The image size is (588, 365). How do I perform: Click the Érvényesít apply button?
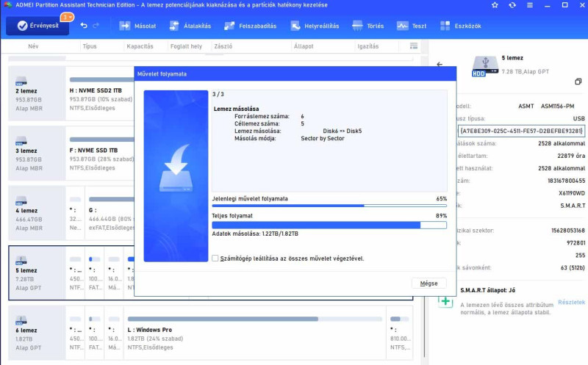[x=37, y=26]
